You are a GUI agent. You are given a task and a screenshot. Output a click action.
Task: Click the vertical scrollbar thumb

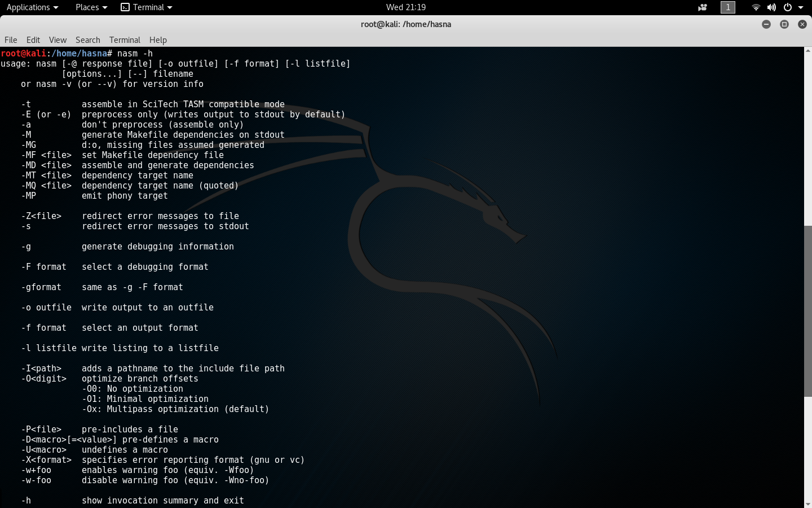pyautogui.click(x=807, y=310)
